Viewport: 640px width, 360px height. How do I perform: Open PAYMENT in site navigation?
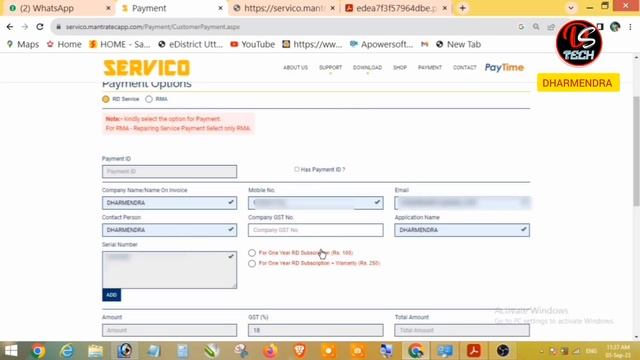pos(430,68)
